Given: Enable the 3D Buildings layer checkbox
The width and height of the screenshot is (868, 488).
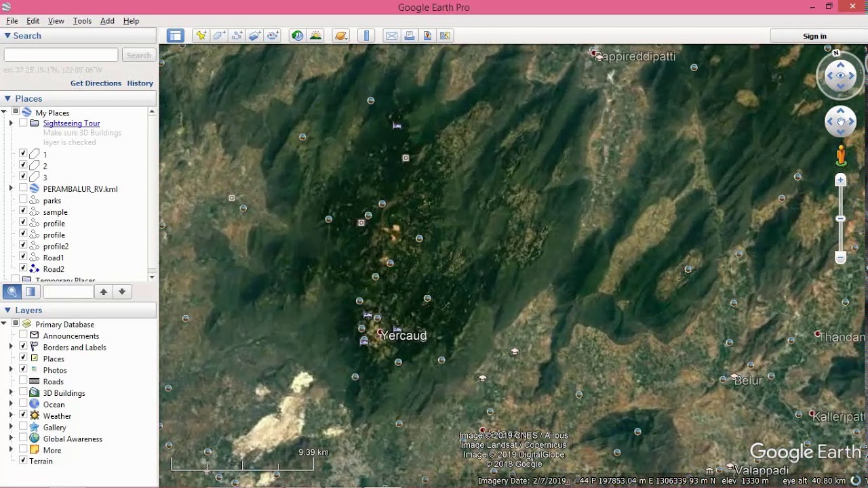Looking at the screenshot, I should (x=23, y=392).
